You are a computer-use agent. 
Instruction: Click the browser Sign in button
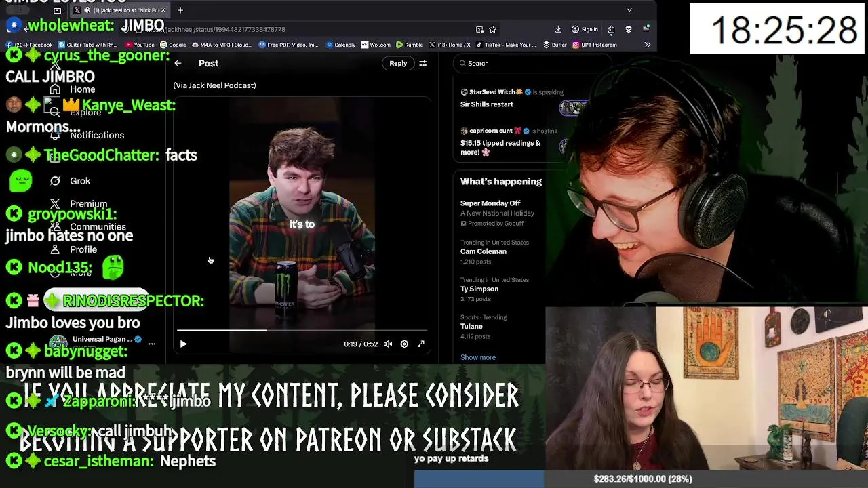click(585, 29)
